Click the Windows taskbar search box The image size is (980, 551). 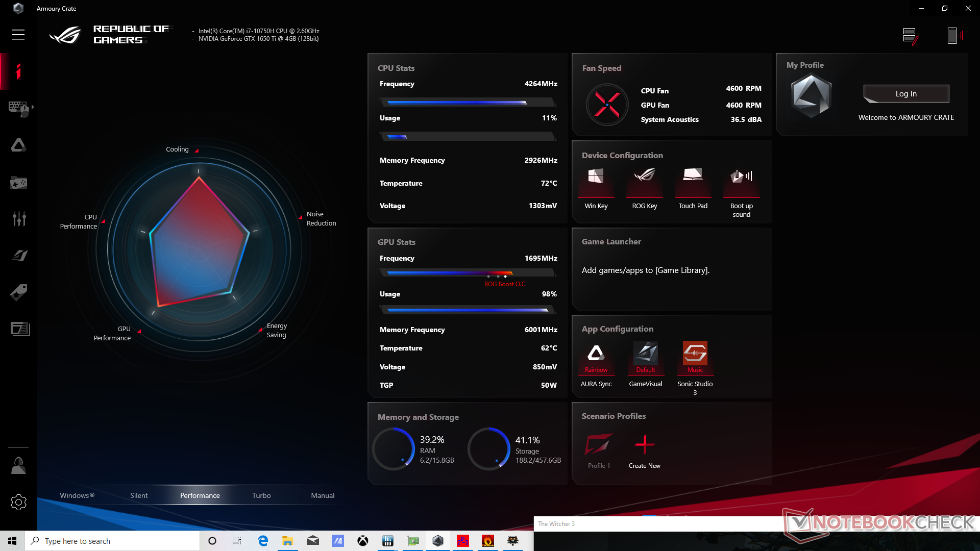click(112, 541)
